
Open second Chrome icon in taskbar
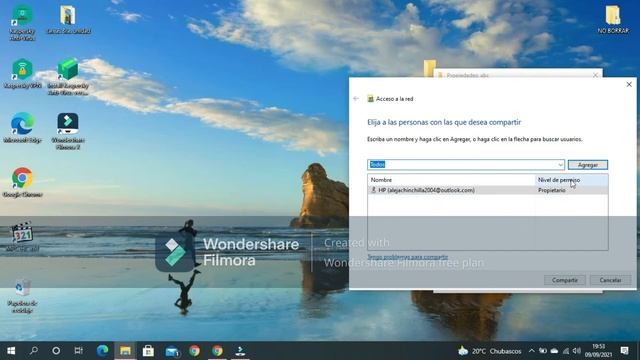(217, 351)
